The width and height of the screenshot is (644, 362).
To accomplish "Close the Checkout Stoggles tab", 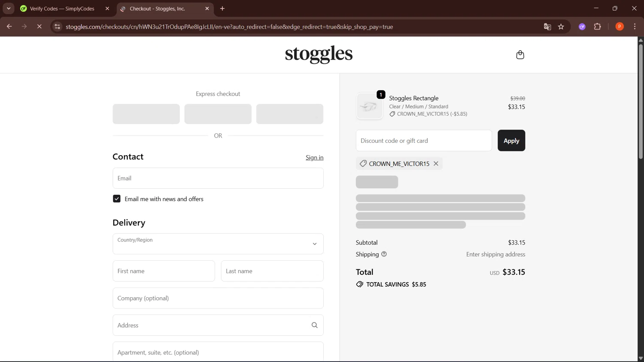I will point(207,9).
